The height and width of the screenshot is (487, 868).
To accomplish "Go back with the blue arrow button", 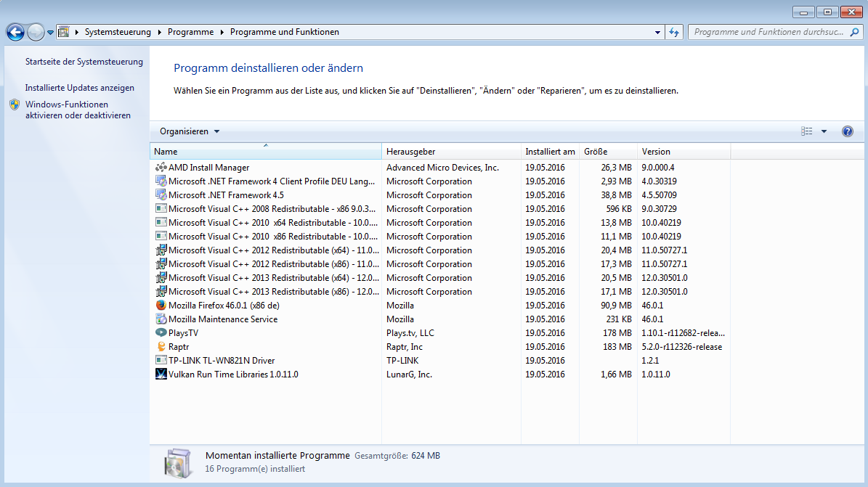I will point(15,32).
